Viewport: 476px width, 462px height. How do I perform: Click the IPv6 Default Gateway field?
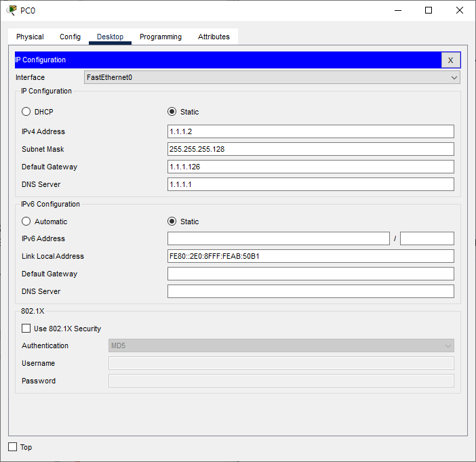[x=311, y=274]
